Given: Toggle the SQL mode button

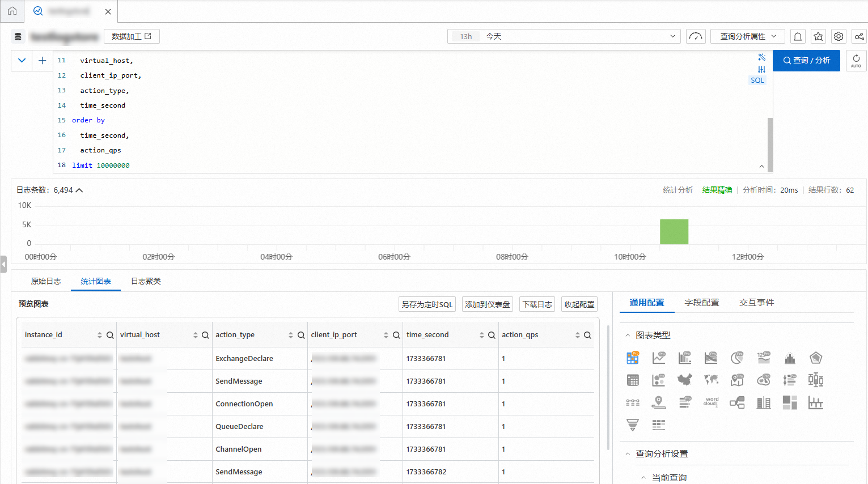Looking at the screenshot, I should point(757,80).
